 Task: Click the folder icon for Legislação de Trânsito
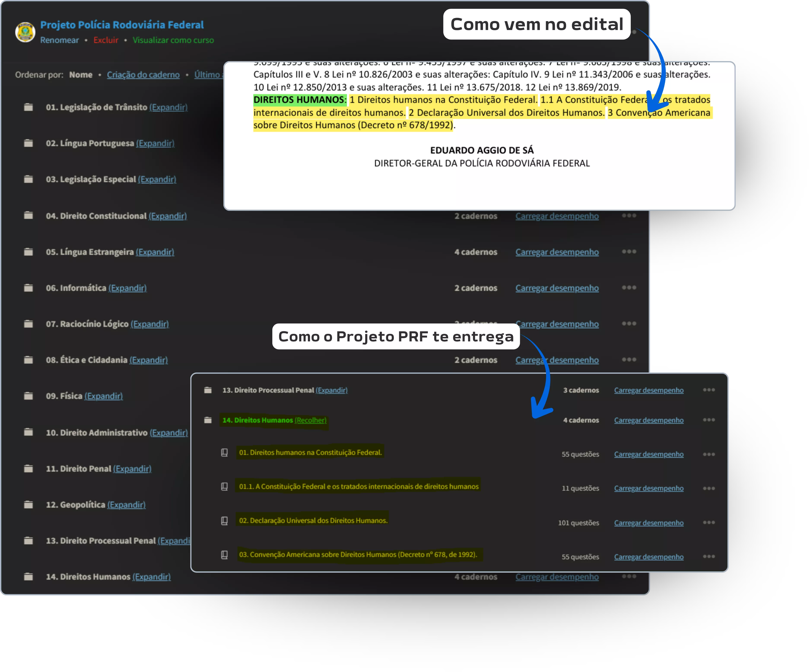pos(28,107)
